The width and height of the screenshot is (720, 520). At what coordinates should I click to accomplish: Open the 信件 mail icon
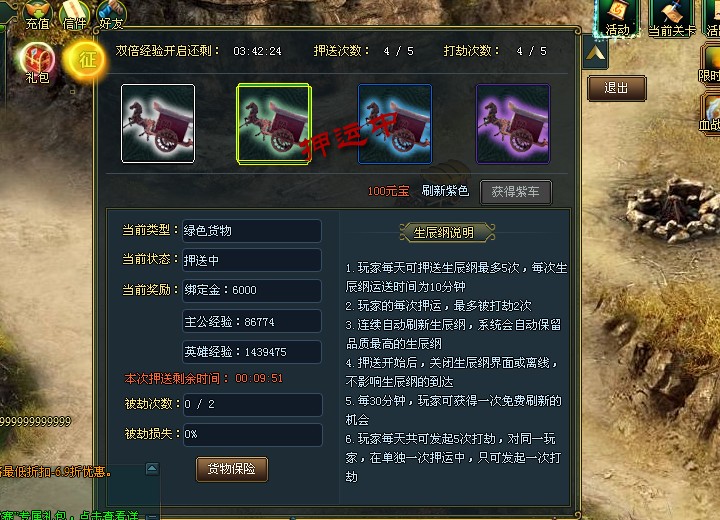coord(74,15)
